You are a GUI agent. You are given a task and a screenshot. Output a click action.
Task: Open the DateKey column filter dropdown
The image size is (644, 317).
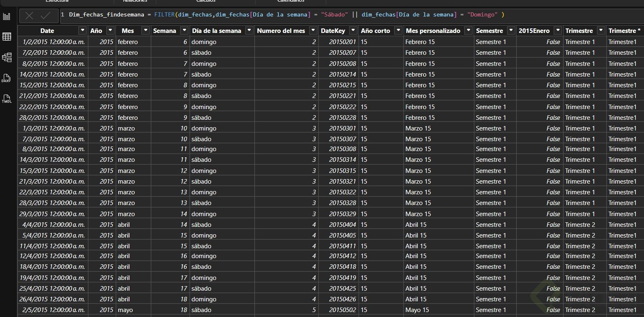(x=353, y=30)
